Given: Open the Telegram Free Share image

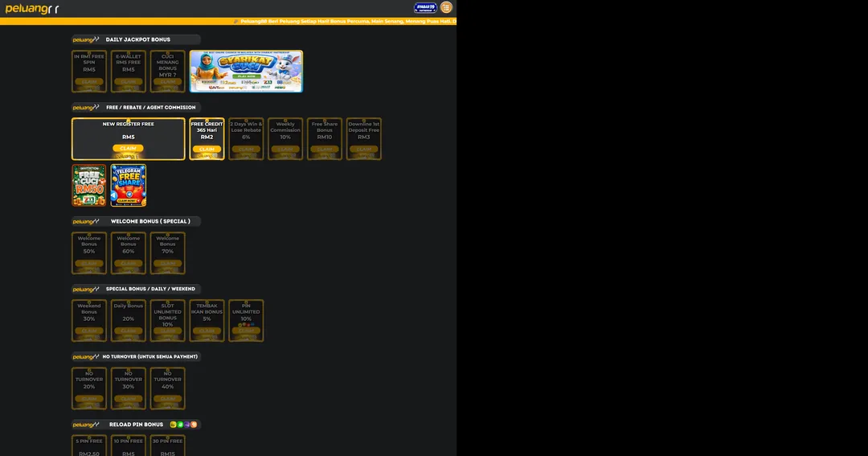Looking at the screenshot, I should [x=129, y=185].
